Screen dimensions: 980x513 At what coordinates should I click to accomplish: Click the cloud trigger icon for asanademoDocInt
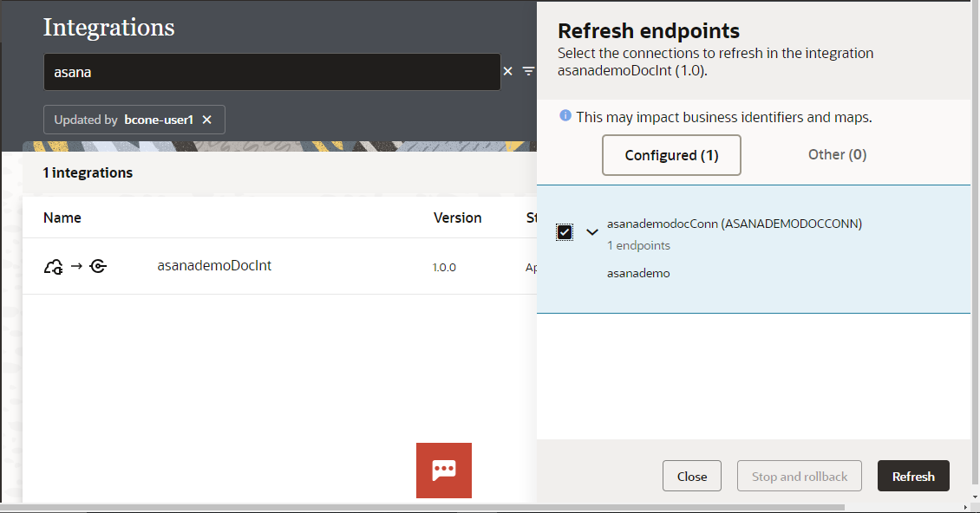[53, 267]
